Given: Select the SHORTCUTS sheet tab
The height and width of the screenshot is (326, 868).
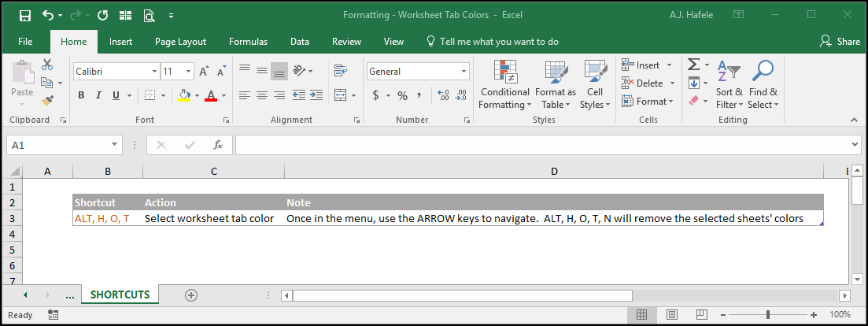Looking at the screenshot, I should click(120, 295).
